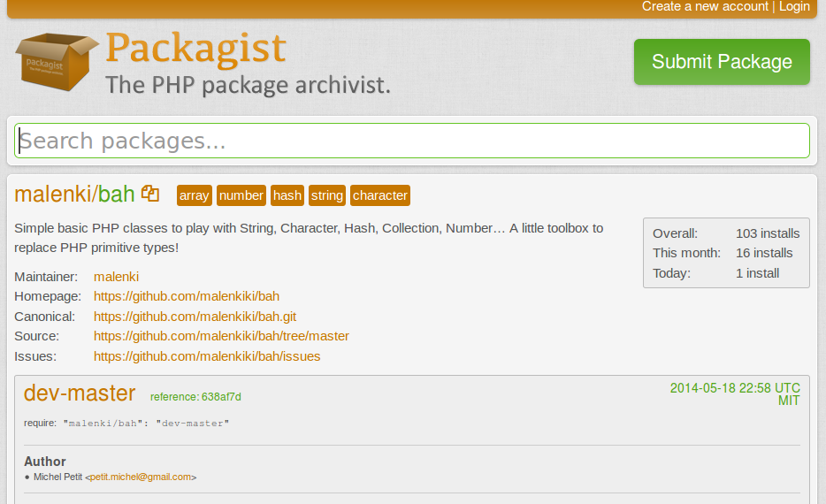The height and width of the screenshot is (504, 826).
Task: Select the character tag
Action: [x=380, y=195]
